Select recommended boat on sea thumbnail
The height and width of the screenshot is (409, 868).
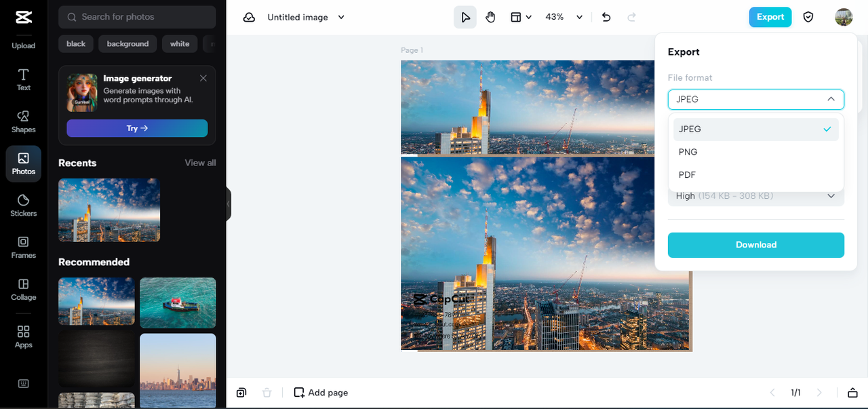178,303
